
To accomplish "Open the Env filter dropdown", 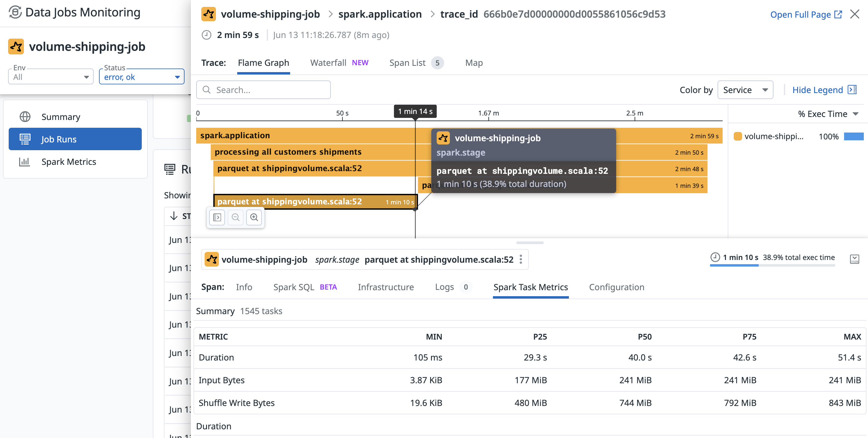I will click(x=51, y=77).
